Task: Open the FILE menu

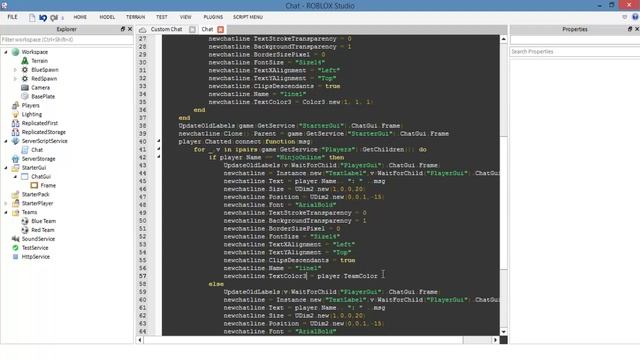Action: [12, 17]
